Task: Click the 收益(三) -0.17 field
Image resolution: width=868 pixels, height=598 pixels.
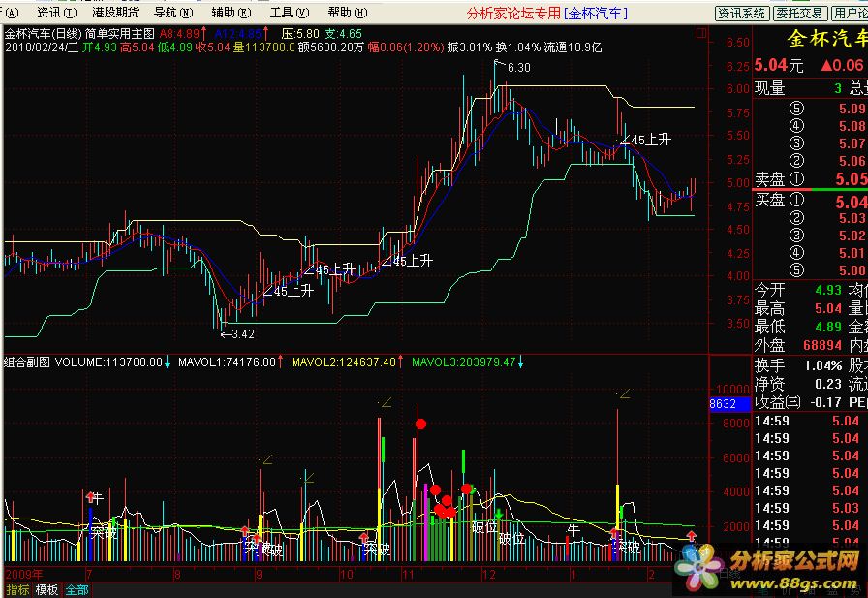Action: (797, 402)
